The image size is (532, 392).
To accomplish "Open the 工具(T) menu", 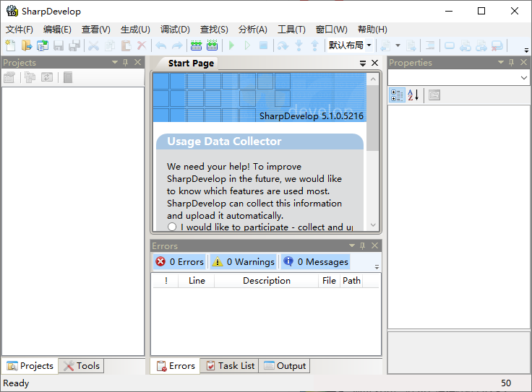I will click(x=291, y=30).
